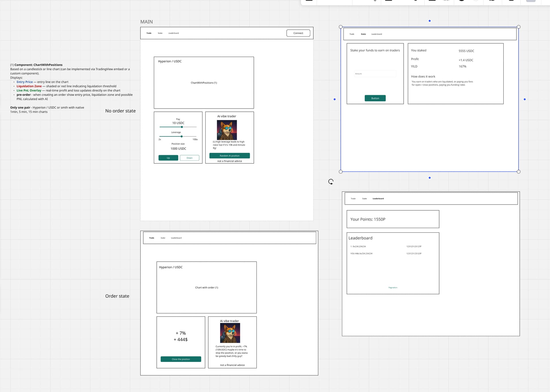
Task: Click the '+ 7%' profit text
Action: [181, 333]
